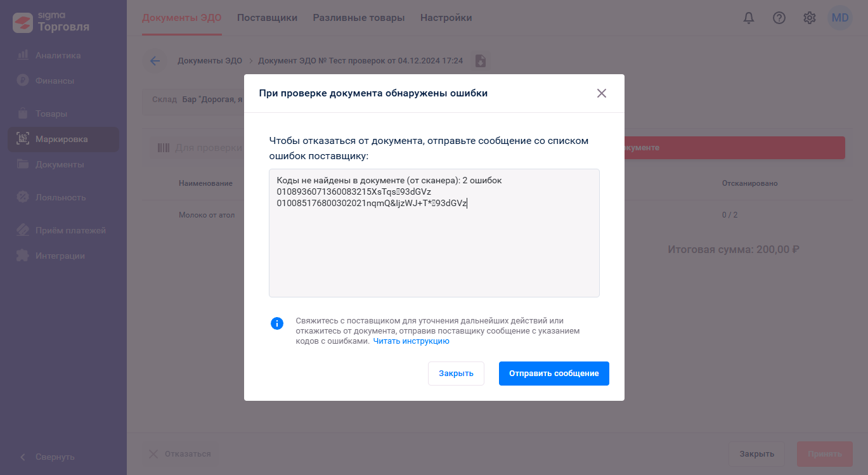Switch to the Разливные товары tab

(x=359, y=18)
